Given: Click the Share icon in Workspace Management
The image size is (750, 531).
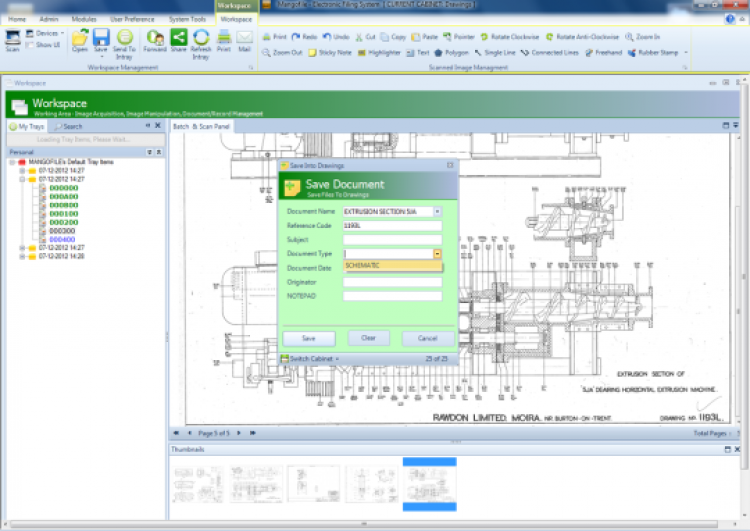Looking at the screenshot, I should point(179,39).
